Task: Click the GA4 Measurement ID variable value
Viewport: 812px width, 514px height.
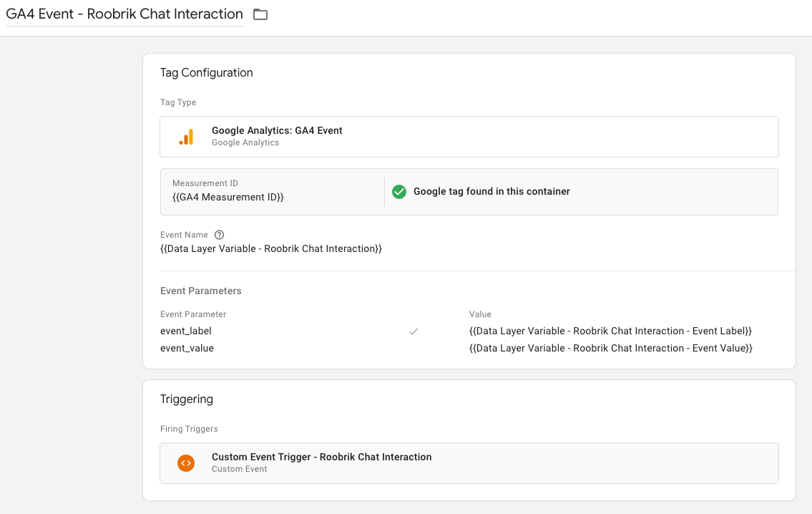Action: click(x=228, y=197)
